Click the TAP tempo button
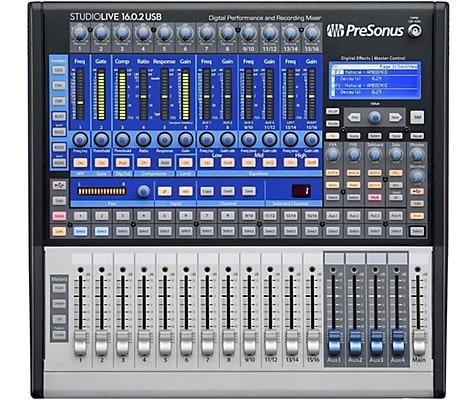 point(417,117)
